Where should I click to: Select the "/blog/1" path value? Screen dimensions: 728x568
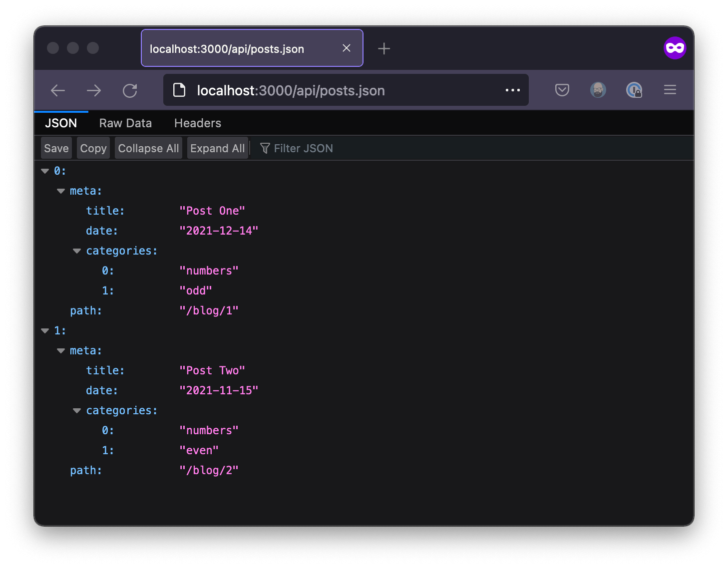[209, 310]
